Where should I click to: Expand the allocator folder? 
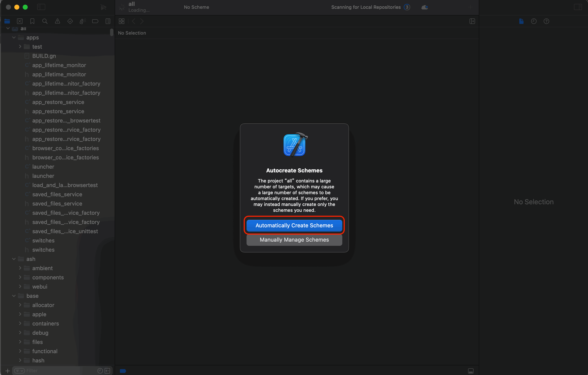point(20,305)
